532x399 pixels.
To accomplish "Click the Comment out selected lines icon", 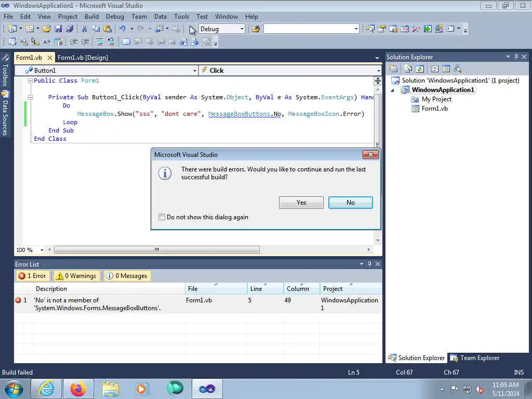I will (x=100, y=42).
